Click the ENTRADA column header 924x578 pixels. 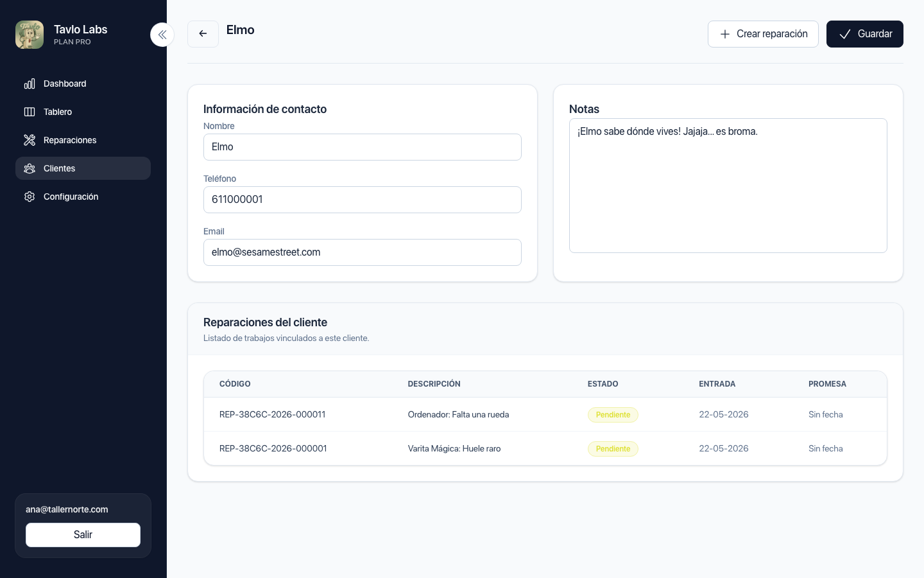pos(717,384)
